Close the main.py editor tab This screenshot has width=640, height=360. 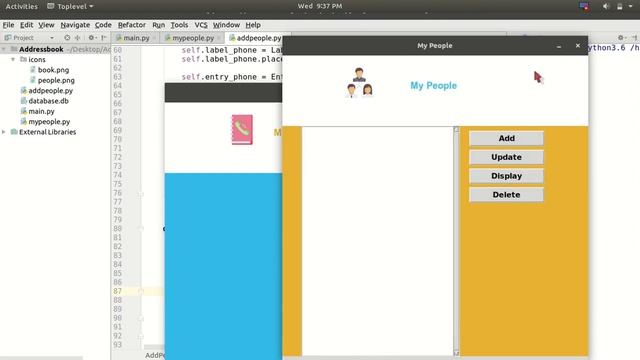point(154,38)
